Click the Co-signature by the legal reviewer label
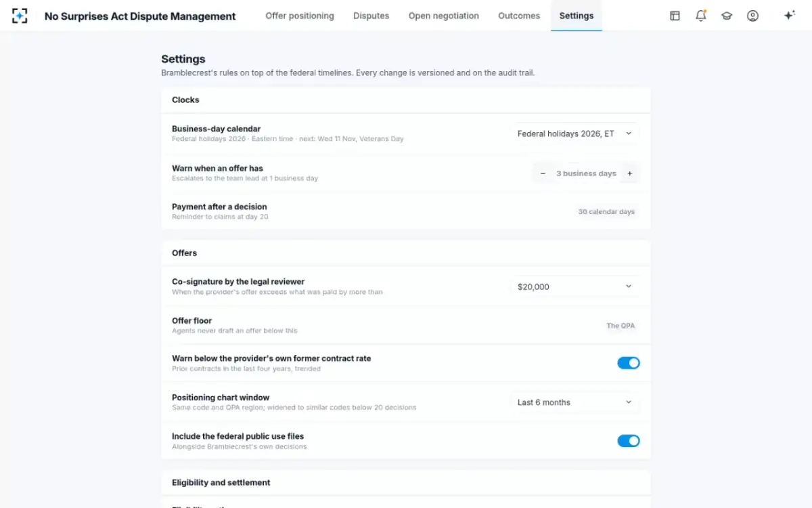 pos(238,282)
